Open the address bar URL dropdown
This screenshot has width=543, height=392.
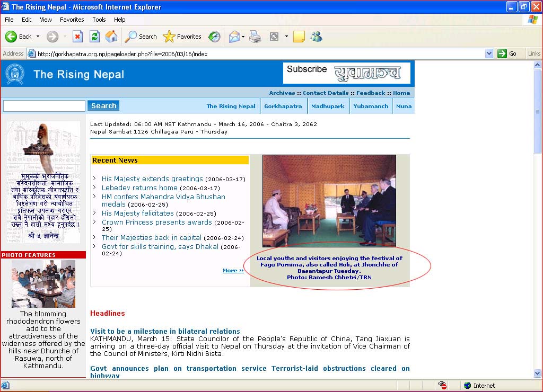click(489, 54)
